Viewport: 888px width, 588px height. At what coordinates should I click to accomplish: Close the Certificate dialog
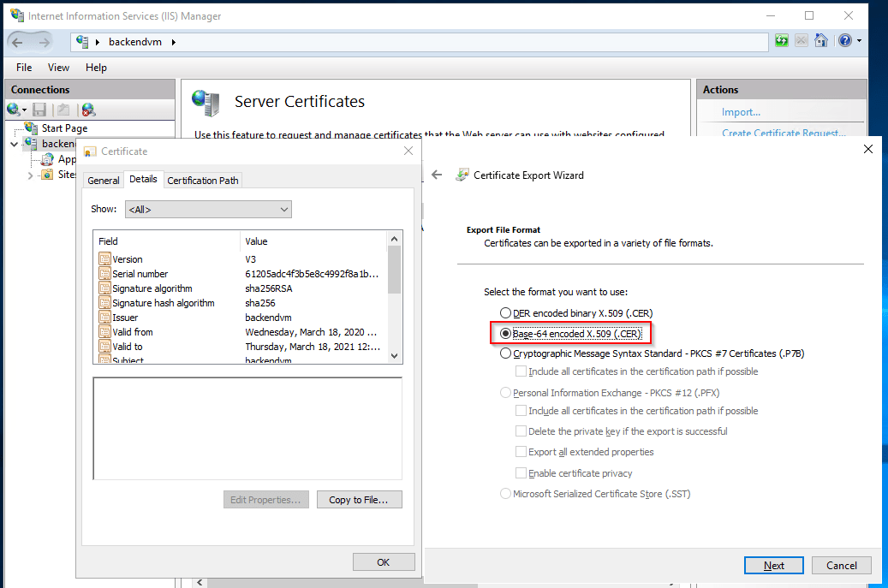pyautogui.click(x=408, y=151)
